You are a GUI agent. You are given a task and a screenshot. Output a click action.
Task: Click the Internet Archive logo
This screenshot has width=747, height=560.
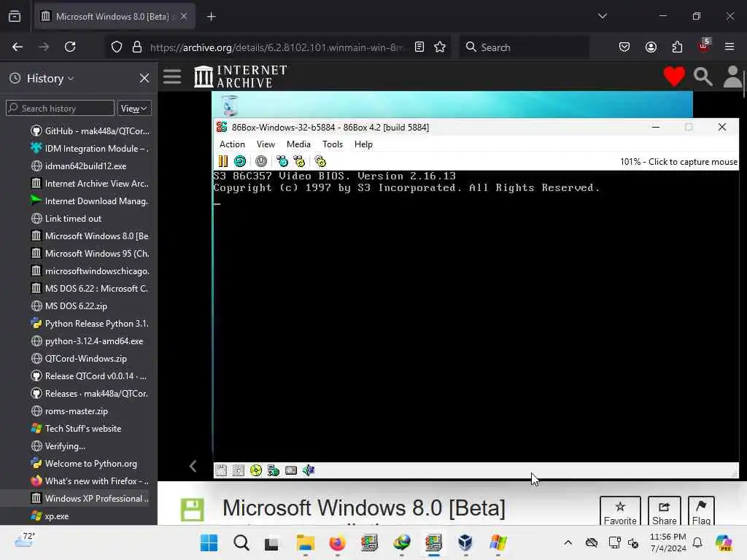tap(241, 76)
